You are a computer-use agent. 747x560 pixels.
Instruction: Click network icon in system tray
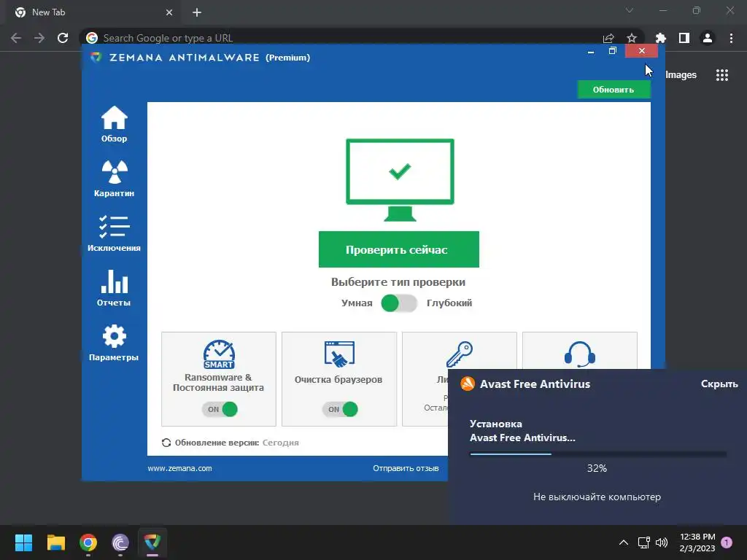[643, 542]
